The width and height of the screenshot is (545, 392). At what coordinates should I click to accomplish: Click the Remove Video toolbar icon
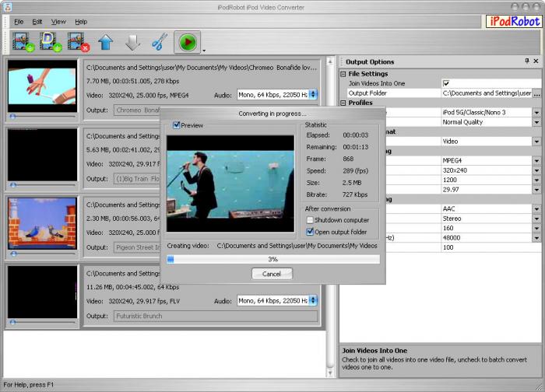tap(79, 42)
